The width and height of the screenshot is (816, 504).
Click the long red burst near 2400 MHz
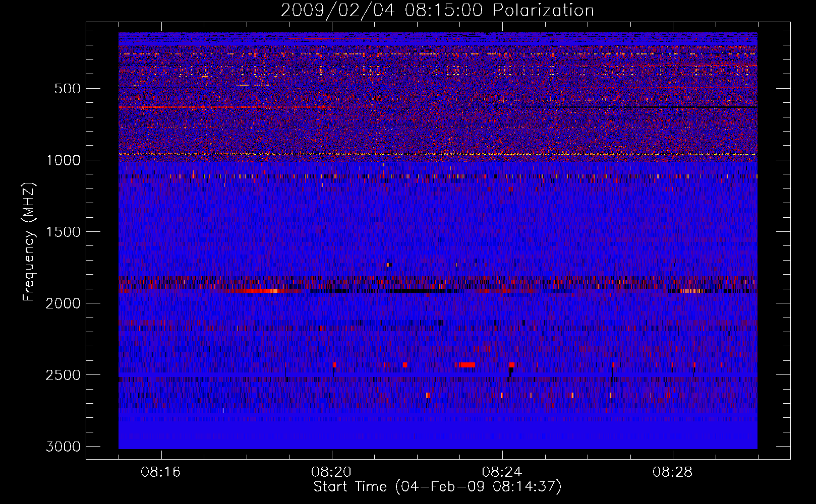pos(467,365)
